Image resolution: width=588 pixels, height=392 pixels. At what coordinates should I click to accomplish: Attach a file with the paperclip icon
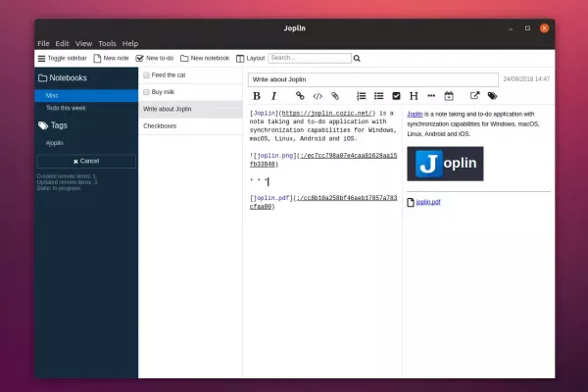[335, 96]
